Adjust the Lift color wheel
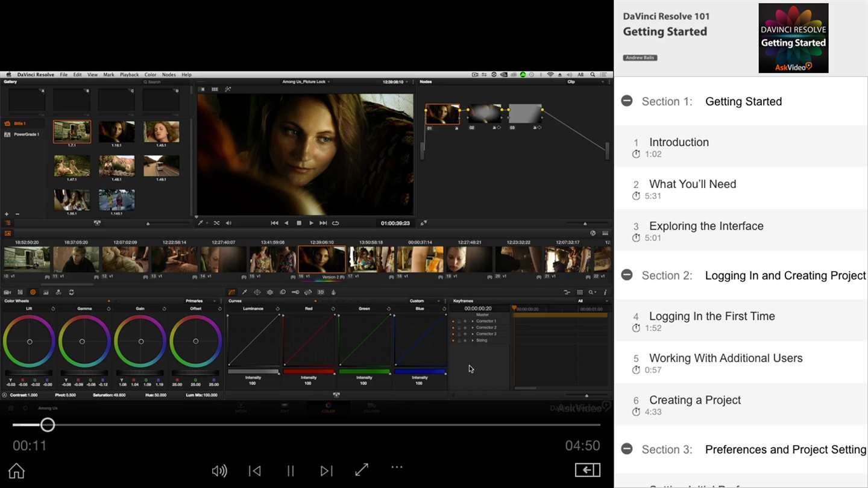868x488 pixels. click(29, 342)
